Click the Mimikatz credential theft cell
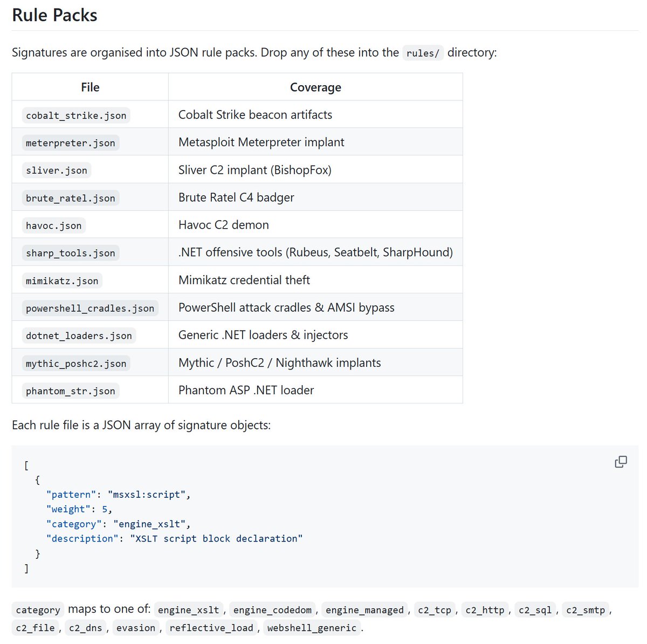 tap(315, 279)
